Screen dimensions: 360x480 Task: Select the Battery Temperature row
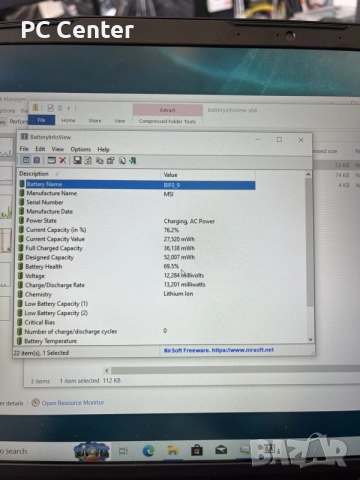click(x=136, y=341)
